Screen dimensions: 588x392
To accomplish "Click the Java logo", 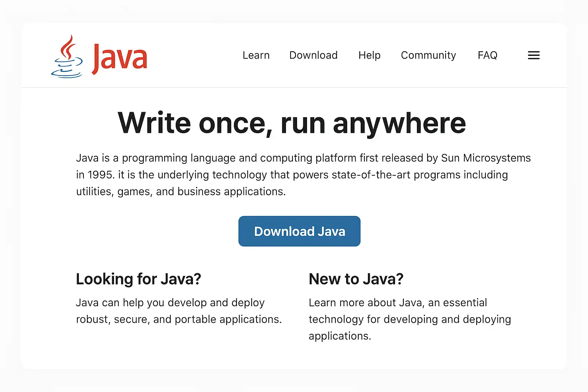I will [x=99, y=57].
